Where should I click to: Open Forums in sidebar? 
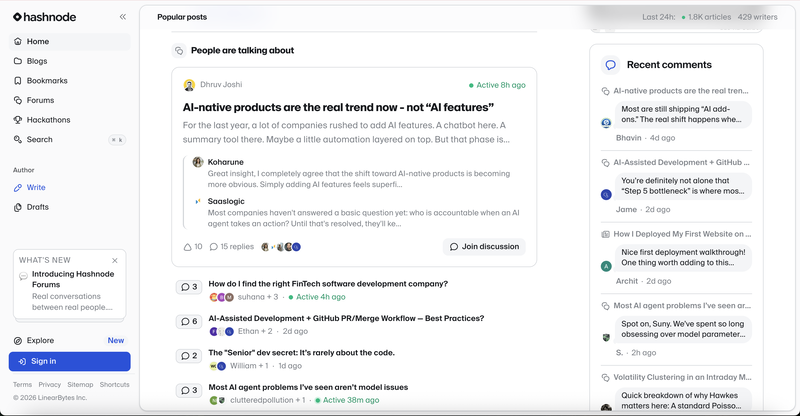click(70, 100)
